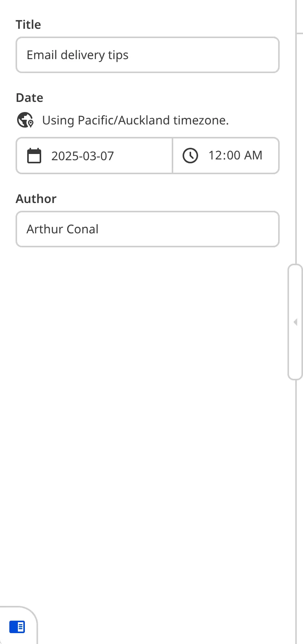Click the word tips in the Title field
This screenshot has height=644, width=303.
118,55
